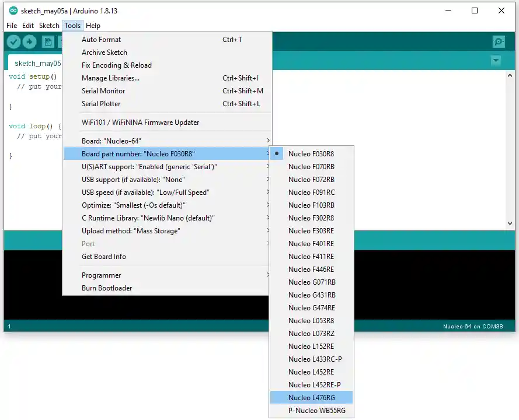Choose Nucleo L476RG from the board list
This screenshot has height=420, width=519.
[x=311, y=398]
